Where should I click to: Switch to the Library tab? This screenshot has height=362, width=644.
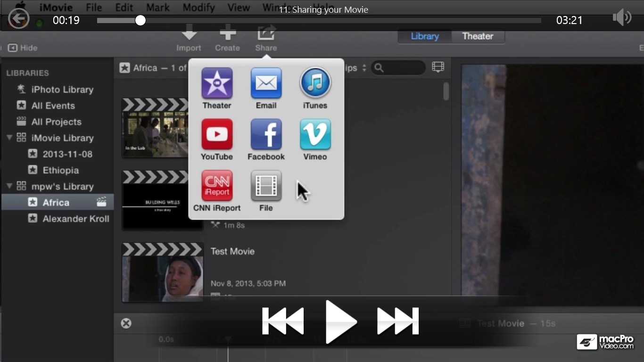tap(425, 36)
